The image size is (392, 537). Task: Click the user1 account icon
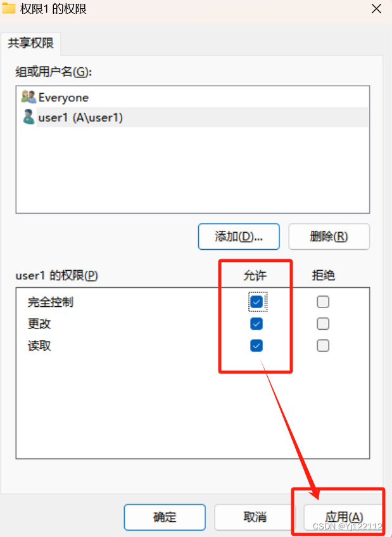point(28,117)
